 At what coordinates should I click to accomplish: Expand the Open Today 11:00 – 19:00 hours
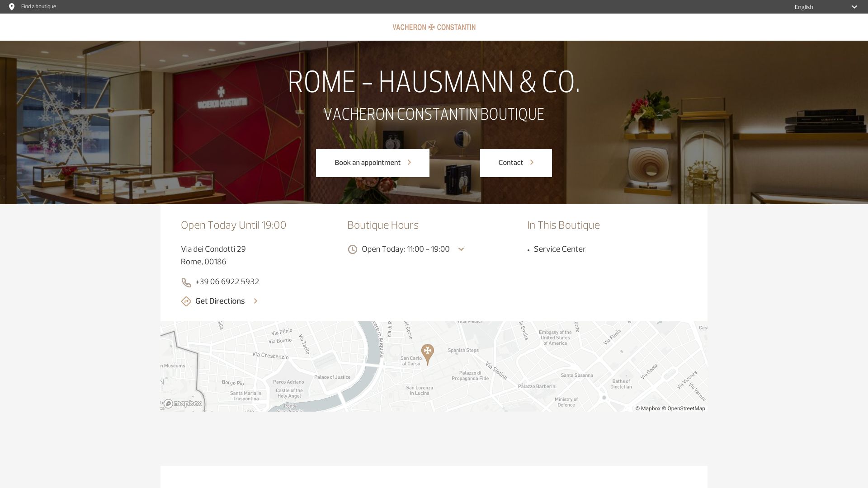click(413, 249)
